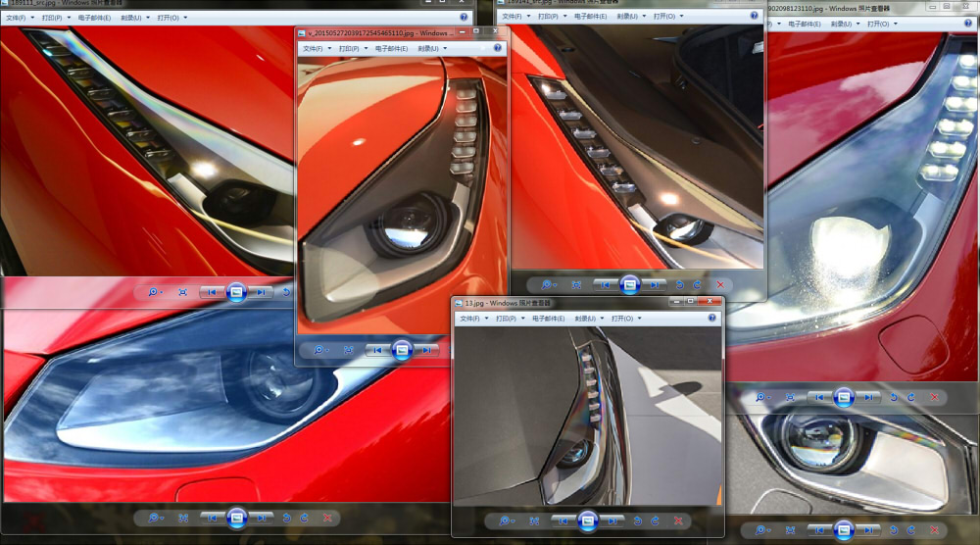Delete the photo in 189141 window

(x=720, y=284)
